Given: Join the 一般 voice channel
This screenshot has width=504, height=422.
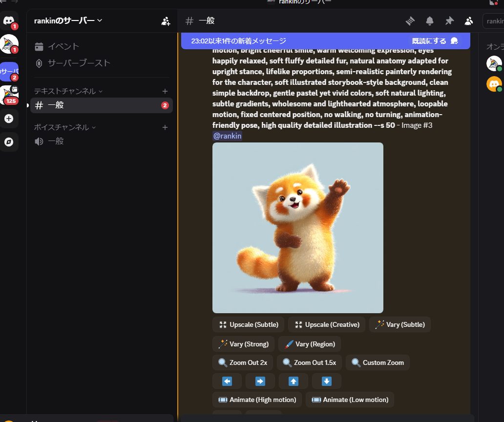Looking at the screenshot, I should pos(56,141).
